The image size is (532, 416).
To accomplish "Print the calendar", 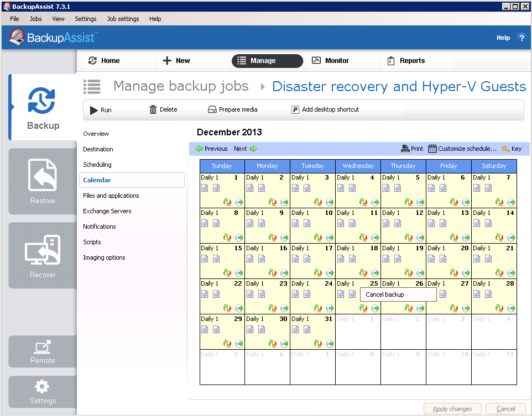I will 412,149.
